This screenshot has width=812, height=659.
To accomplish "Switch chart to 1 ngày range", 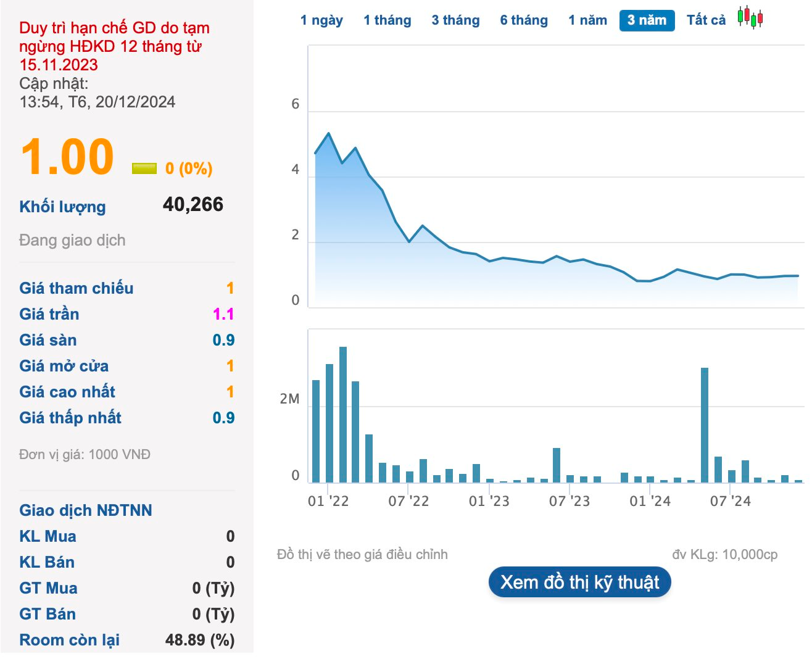I will tap(321, 20).
